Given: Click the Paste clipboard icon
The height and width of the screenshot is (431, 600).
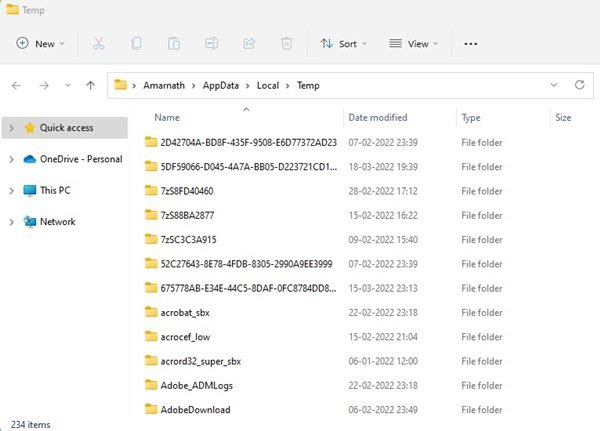Looking at the screenshot, I should point(173,44).
